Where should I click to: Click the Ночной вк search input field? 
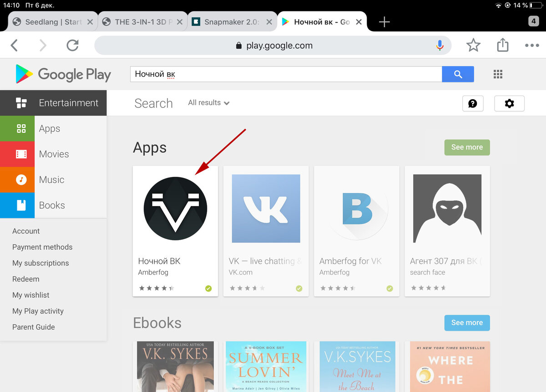click(x=286, y=74)
